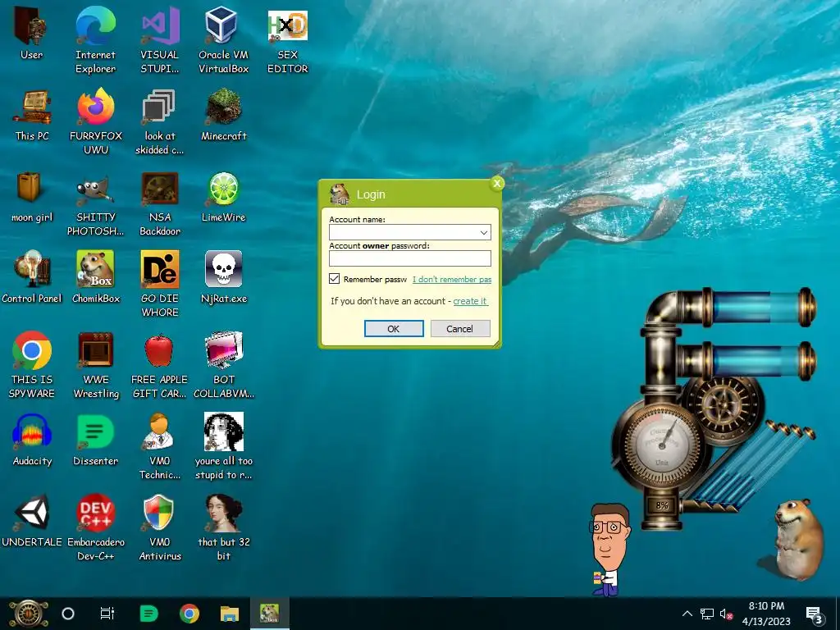Screen dimensions: 840x630
Task: Select the Embarcadero Dev-C++ desktop icon
Action: tap(95, 527)
